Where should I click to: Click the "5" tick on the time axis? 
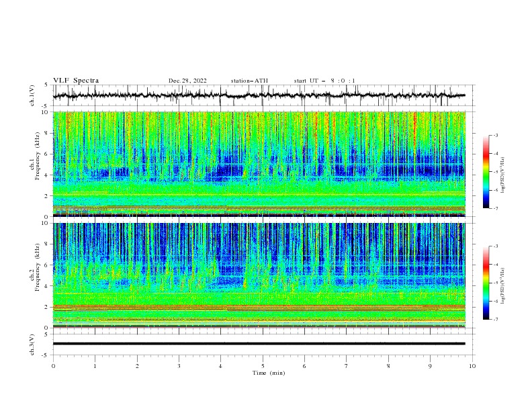[263, 366]
